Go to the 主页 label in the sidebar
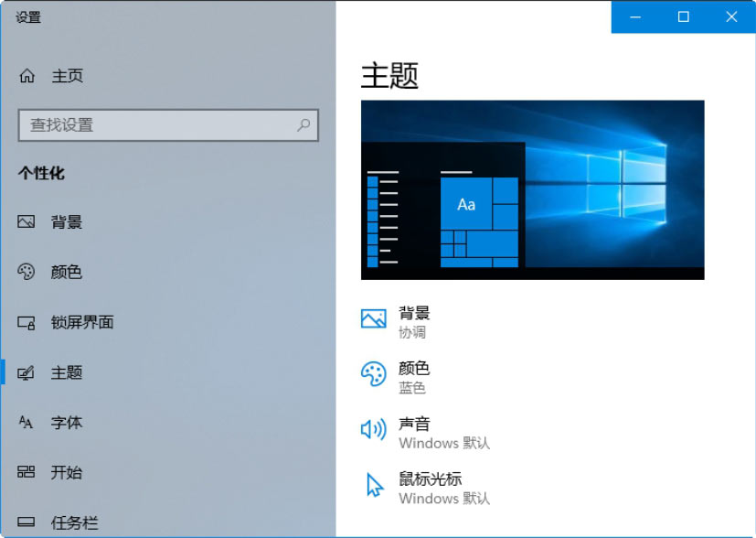The image size is (756, 538). click(67, 76)
